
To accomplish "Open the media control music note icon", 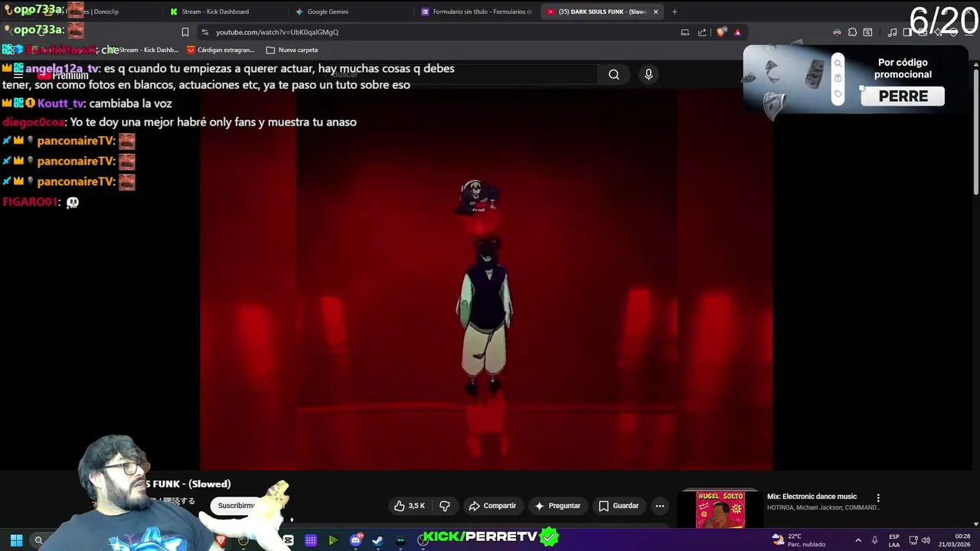I will 892,32.
